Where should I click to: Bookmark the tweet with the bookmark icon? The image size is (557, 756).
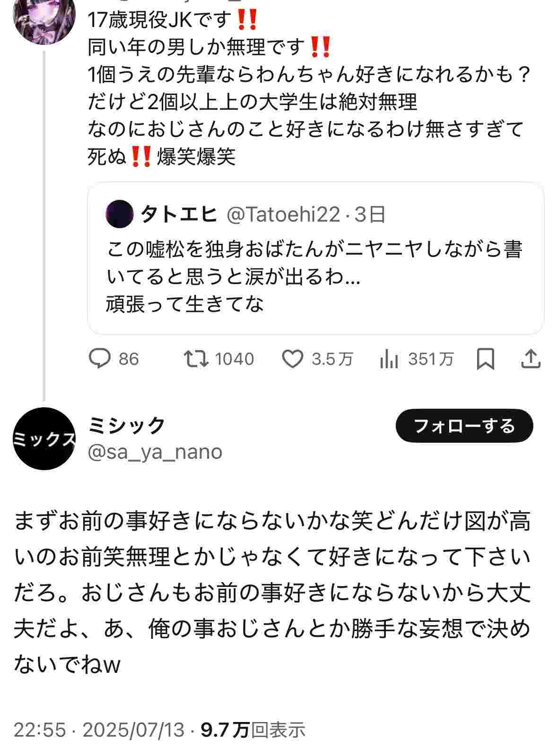[x=486, y=359]
